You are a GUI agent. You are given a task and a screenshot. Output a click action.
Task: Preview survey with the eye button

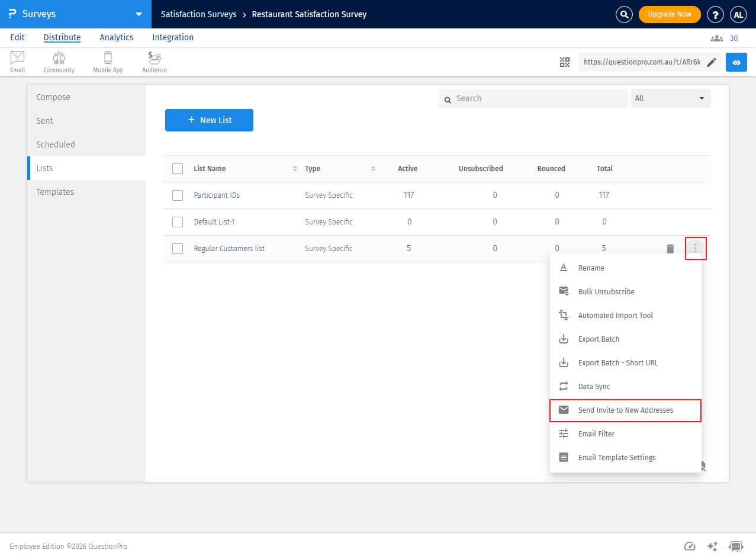pos(736,62)
